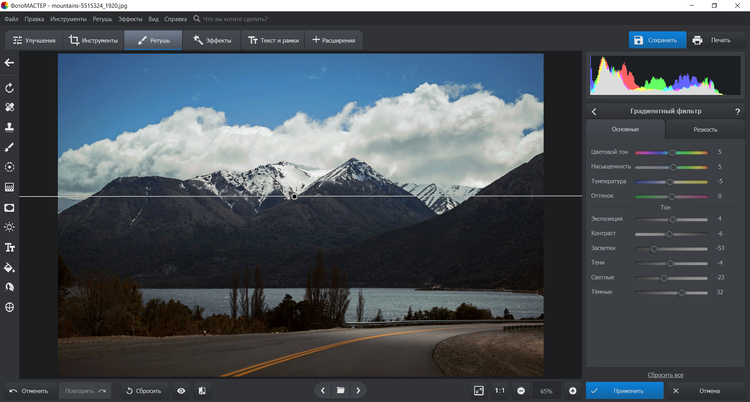Open the Инструменты menu
Image resolution: width=750 pixels, height=402 pixels.
tap(68, 19)
